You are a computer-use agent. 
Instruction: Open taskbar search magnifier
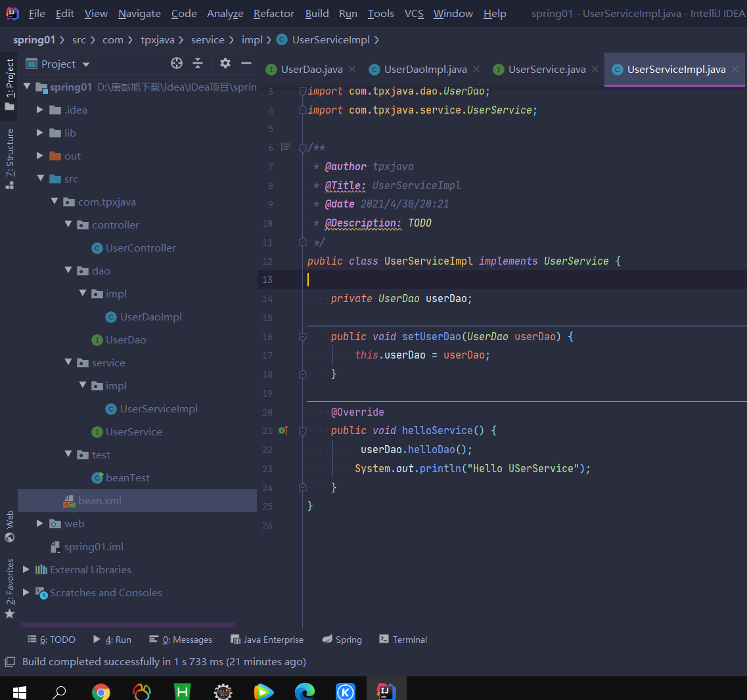coord(59,692)
